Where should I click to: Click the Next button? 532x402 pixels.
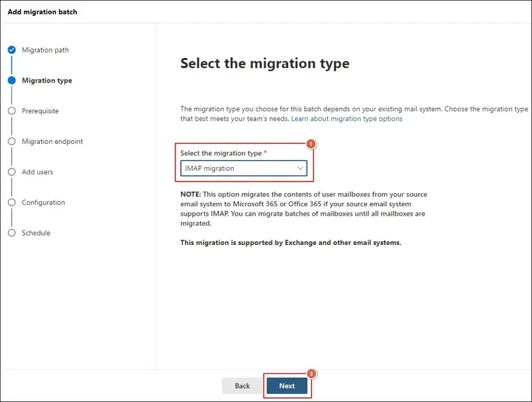tap(287, 385)
